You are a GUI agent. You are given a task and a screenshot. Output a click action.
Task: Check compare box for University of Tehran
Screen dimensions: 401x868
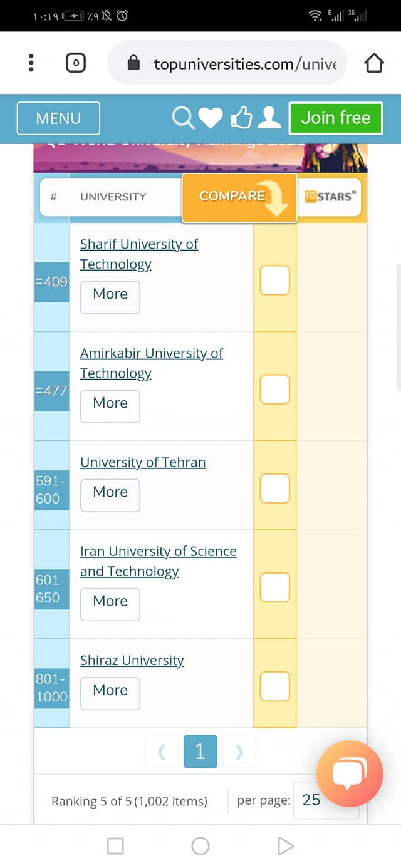(x=274, y=488)
